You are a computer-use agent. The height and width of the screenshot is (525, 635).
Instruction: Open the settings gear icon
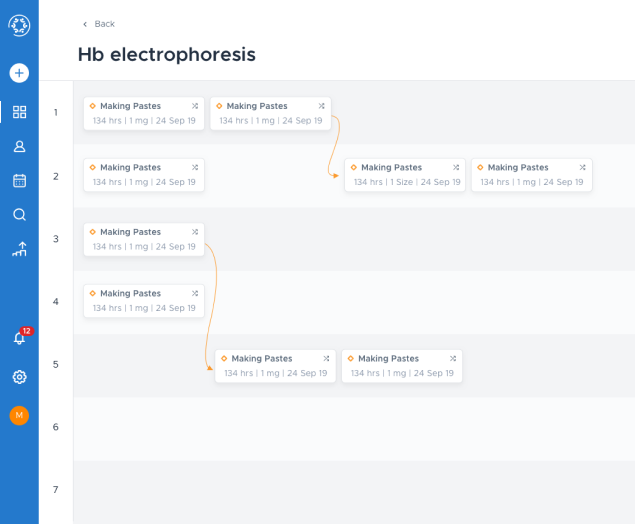click(19, 377)
